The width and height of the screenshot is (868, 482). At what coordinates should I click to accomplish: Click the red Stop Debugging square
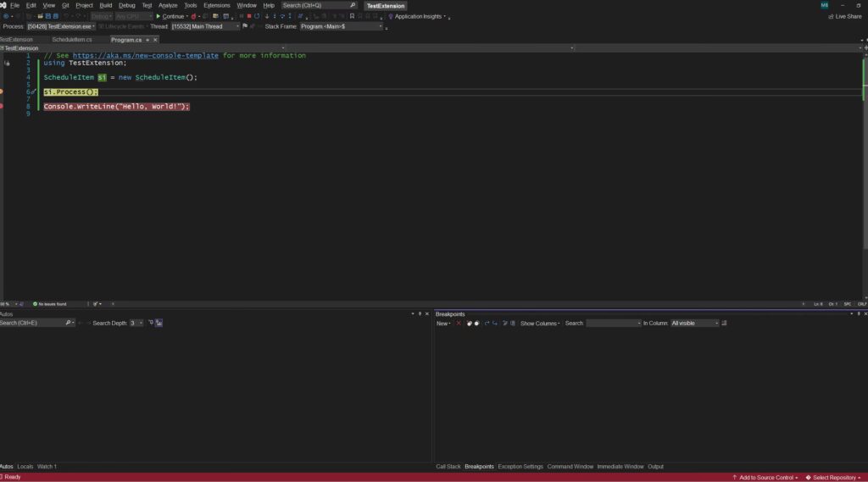pos(248,16)
